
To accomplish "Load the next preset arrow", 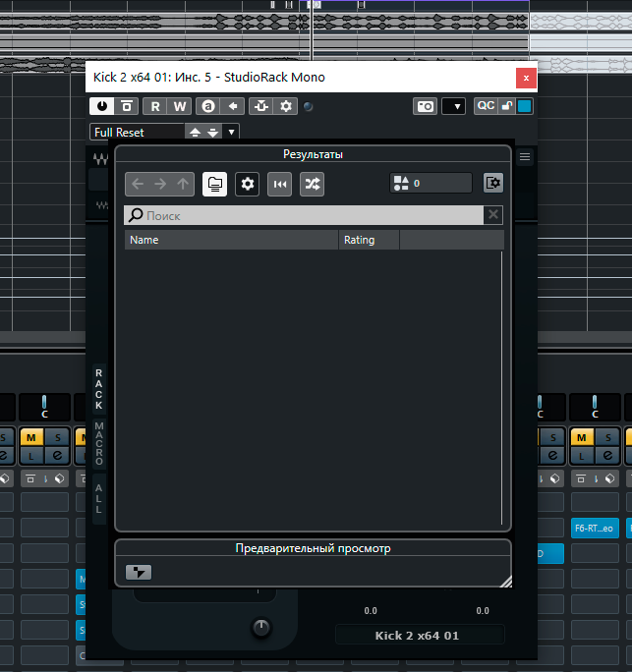I will pos(213,132).
